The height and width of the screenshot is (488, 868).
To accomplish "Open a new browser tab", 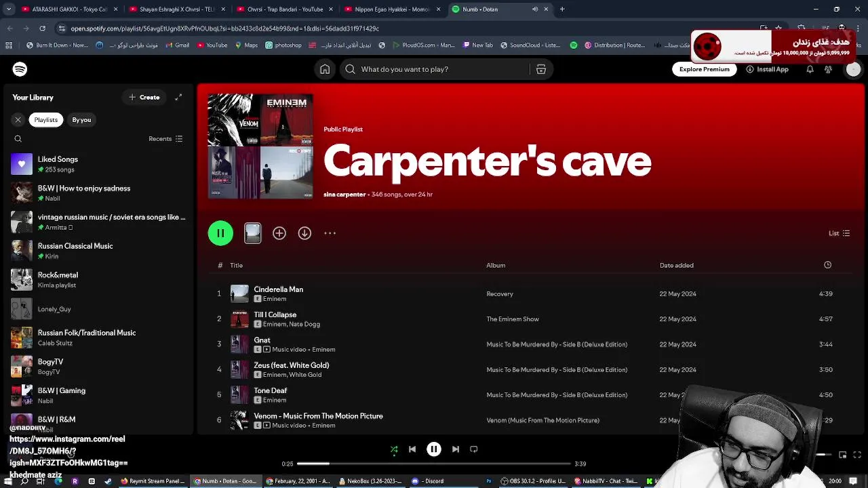I will [562, 9].
